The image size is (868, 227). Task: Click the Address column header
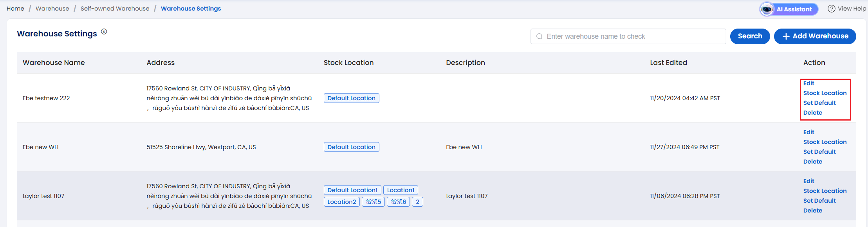coord(161,63)
